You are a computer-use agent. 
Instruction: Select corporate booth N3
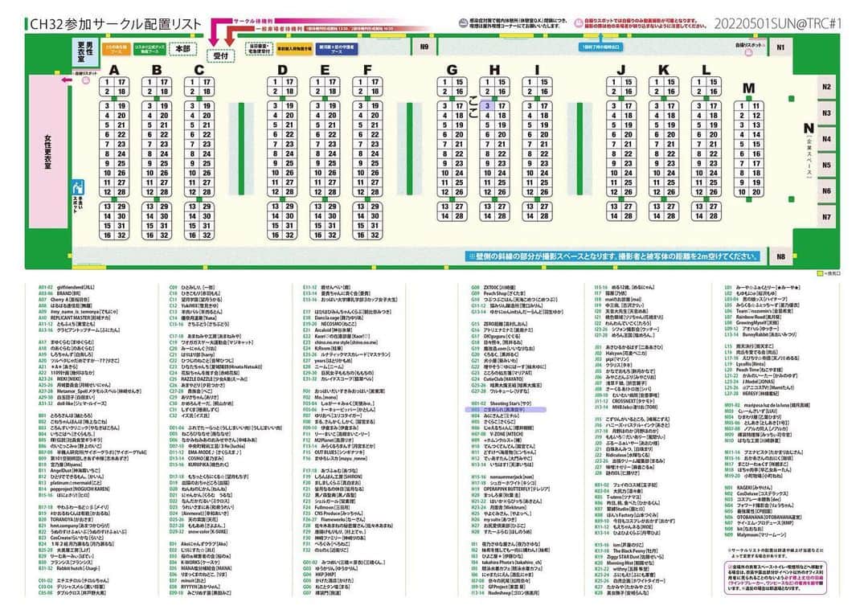tap(826, 113)
